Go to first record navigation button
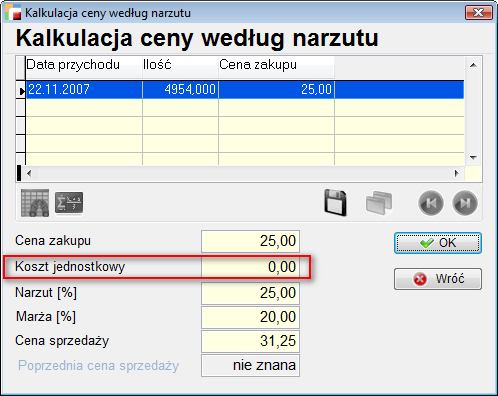498x396 pixels. coord(431,203)
